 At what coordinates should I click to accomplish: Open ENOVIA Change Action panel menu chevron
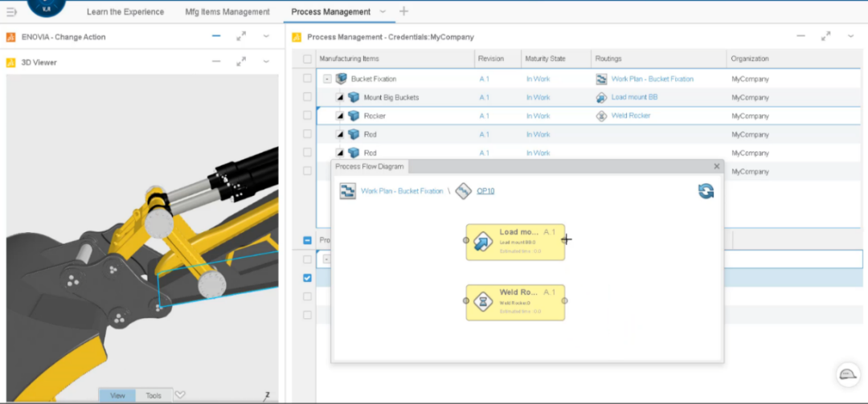click(266, 36)
